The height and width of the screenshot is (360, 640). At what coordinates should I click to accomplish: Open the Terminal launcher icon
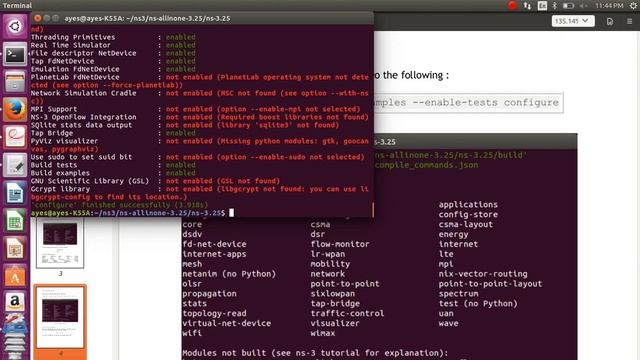[x=15, y=54]
